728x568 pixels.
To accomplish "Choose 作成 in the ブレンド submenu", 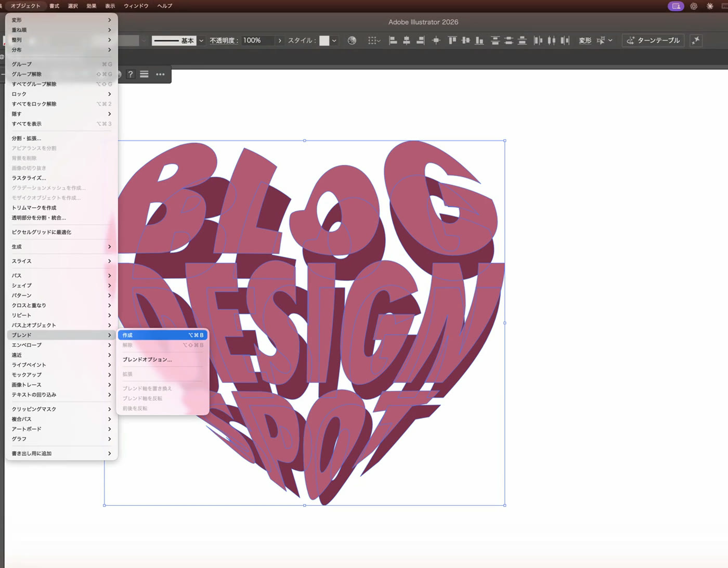I will tap(163, 335).
